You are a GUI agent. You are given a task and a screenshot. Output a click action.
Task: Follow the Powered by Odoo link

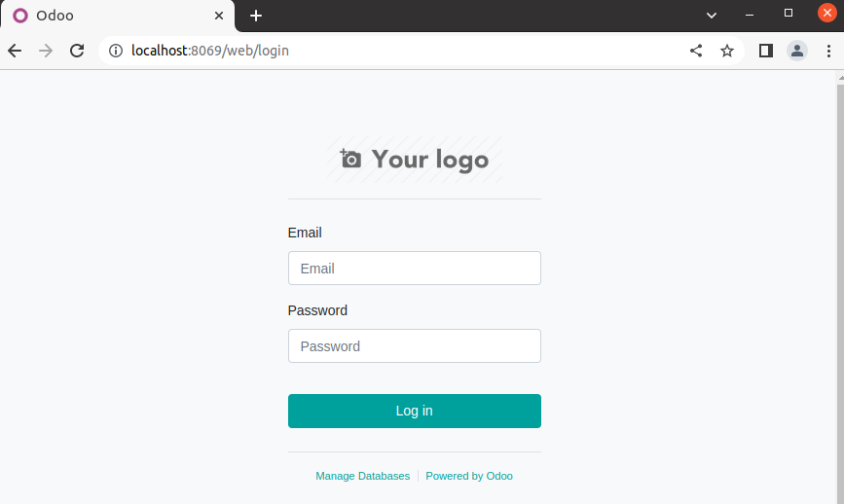(469, 477)
